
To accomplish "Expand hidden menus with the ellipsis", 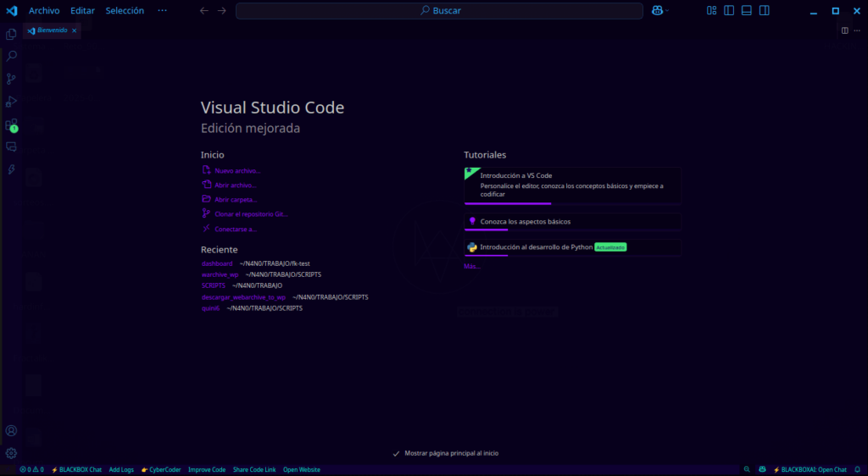I will (x=162, y=10).
